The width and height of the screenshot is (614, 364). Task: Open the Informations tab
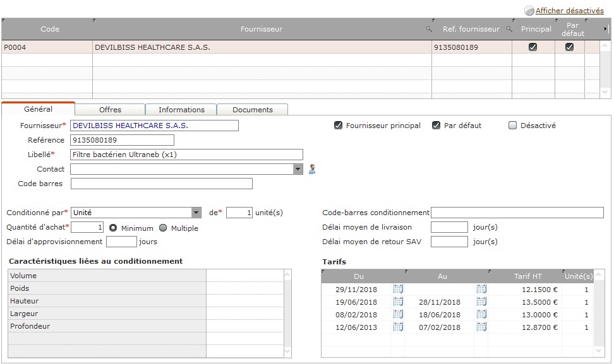coord(181,110)
